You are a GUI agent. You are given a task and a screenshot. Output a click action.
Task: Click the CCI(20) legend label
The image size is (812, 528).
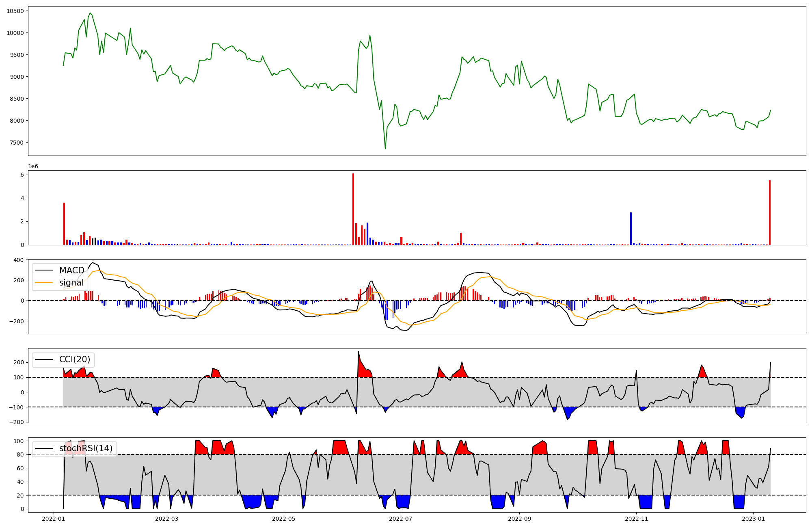pos(75,359)
